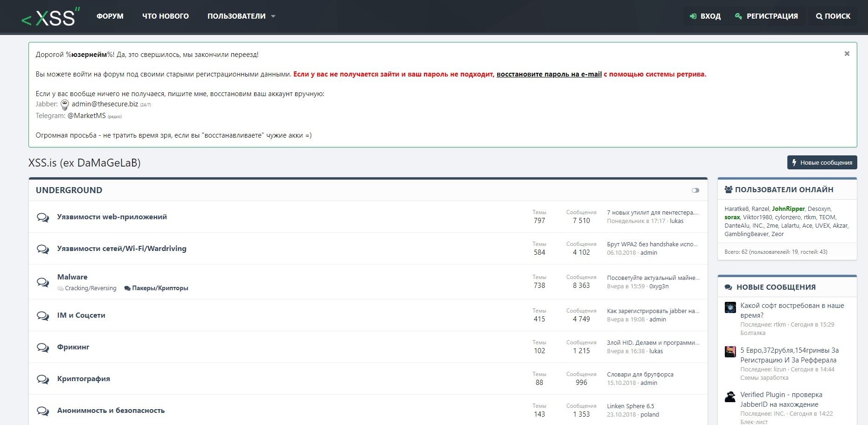Click the Фрикинг forum chat icon
The height and width of the screenshot is (425, 868).
pyautogui.click(x=43, y=348)
